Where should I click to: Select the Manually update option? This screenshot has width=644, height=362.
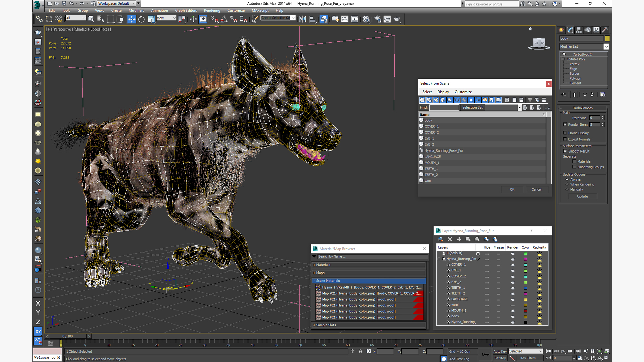[567, 189]
